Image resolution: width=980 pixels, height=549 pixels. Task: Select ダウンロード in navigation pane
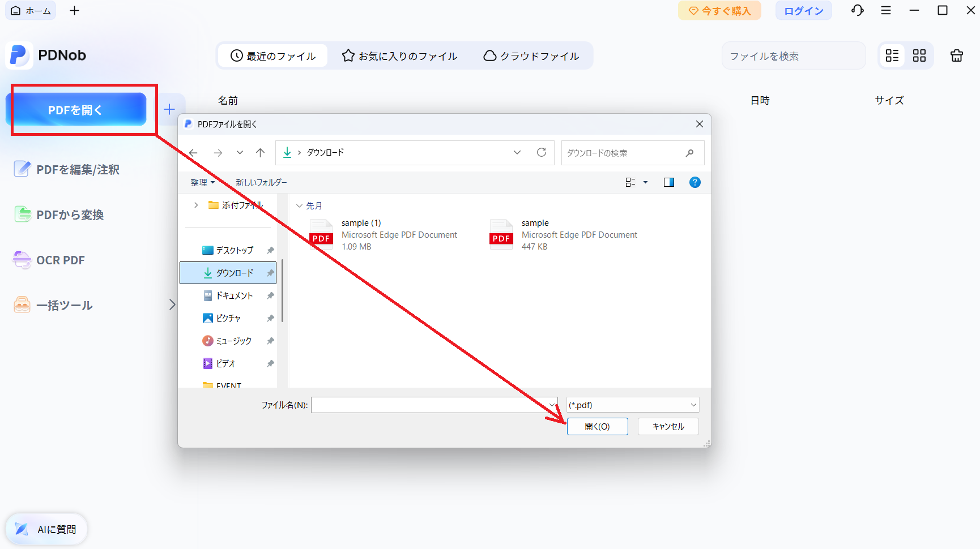(228, 273)
